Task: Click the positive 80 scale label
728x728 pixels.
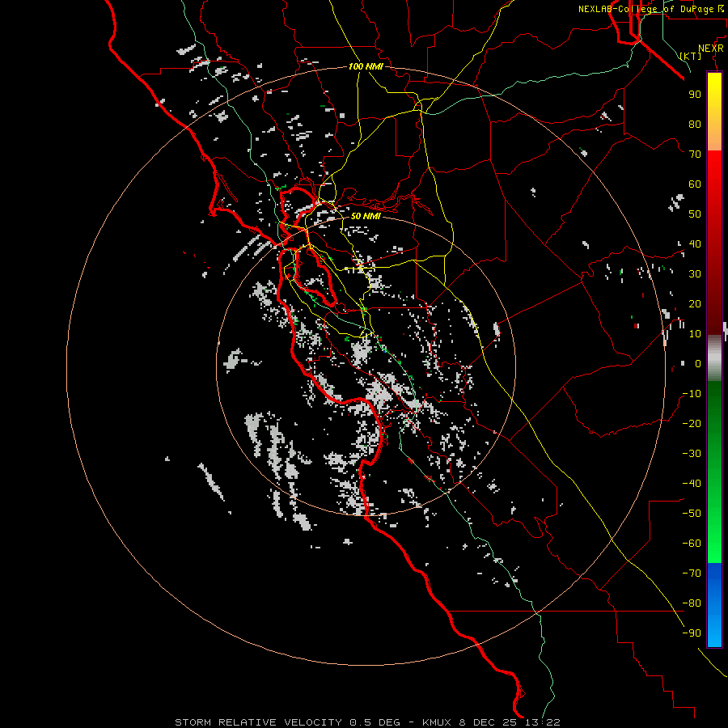Action: 695,124
